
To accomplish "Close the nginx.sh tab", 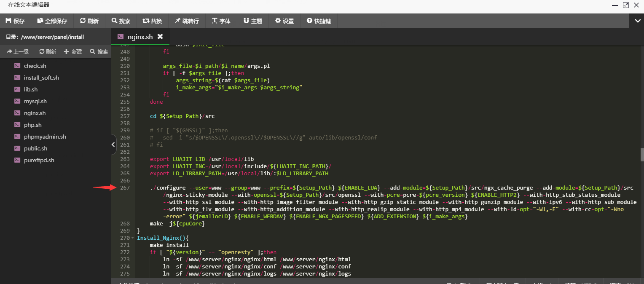I will point(160,37).
